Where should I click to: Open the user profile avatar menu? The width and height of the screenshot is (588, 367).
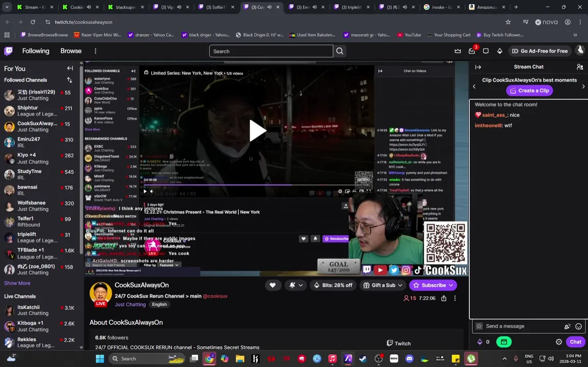[x=580, y=50]
